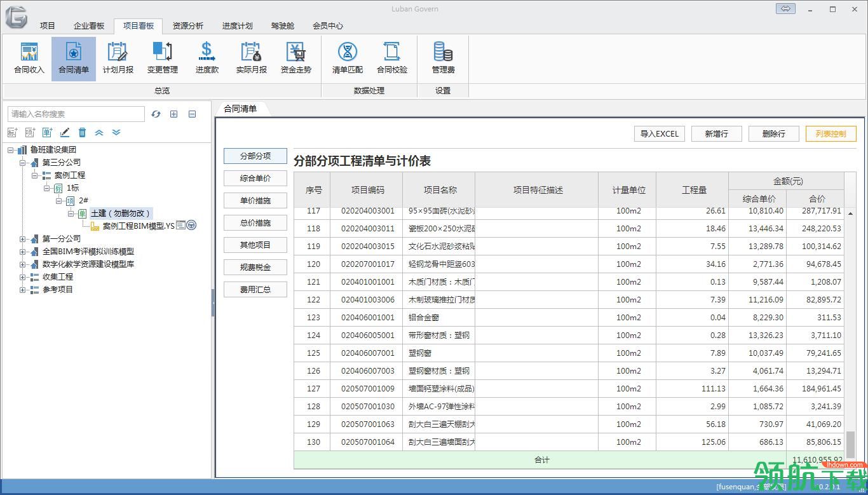Expand the 参考项目 tree node

click(24, 290)
